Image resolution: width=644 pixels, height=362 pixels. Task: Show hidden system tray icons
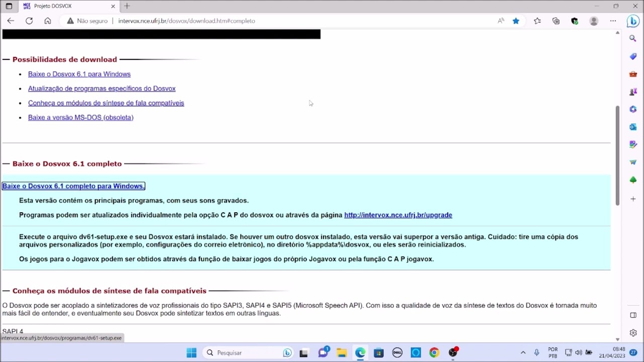523,353
